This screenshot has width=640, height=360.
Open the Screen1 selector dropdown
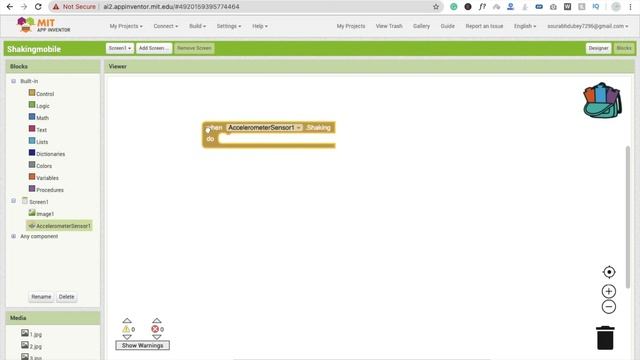point(120,48)
